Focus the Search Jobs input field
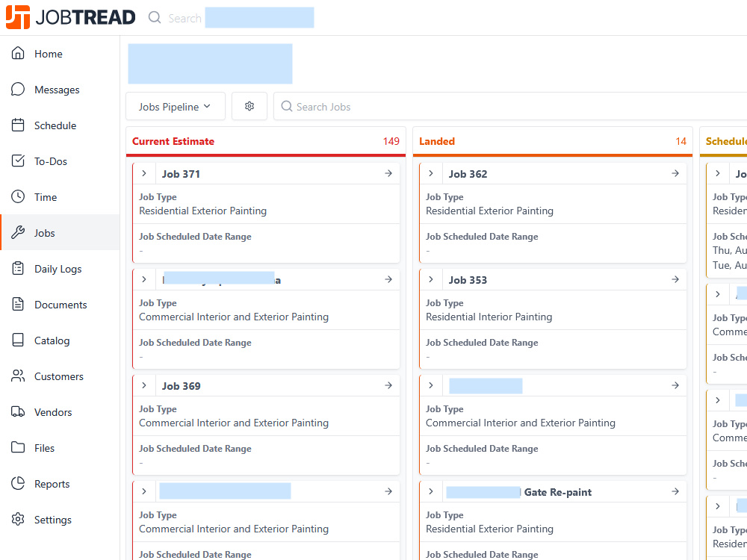The image size is (747, 560). [509, 106]
